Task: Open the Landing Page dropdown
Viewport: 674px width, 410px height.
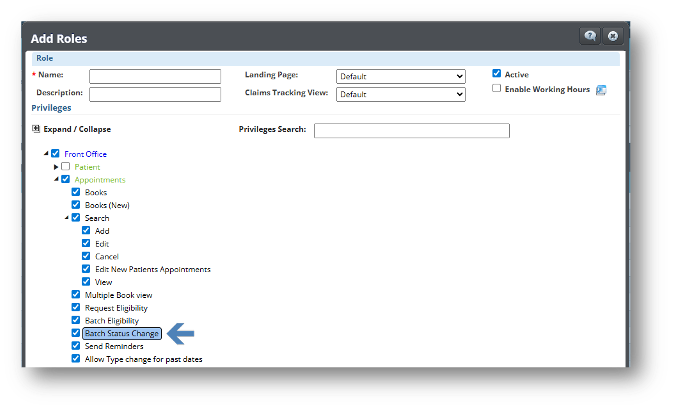Action: click(x=400, y=76)
